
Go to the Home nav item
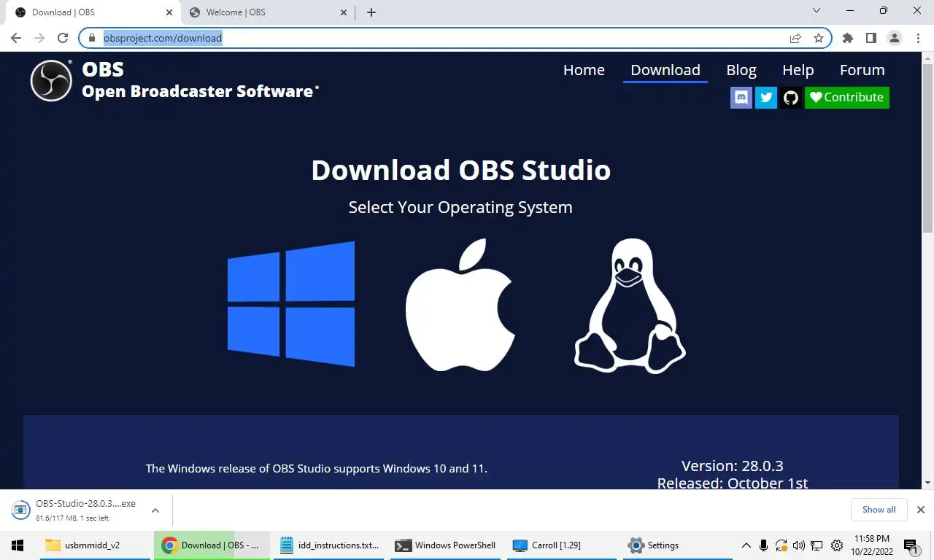tap(584, 70)
